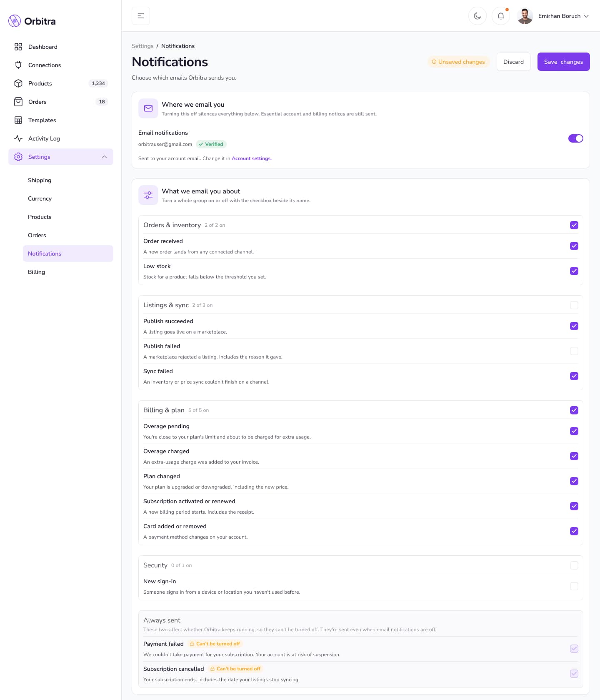Enable the New sign-in checkbox
The image size is (600, 700).
[574, 586]
